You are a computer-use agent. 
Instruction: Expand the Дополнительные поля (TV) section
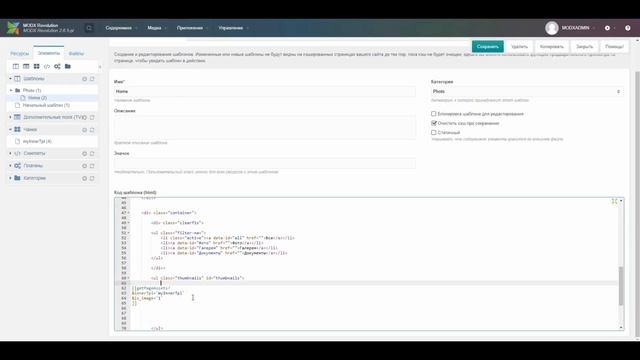[10, 117]
